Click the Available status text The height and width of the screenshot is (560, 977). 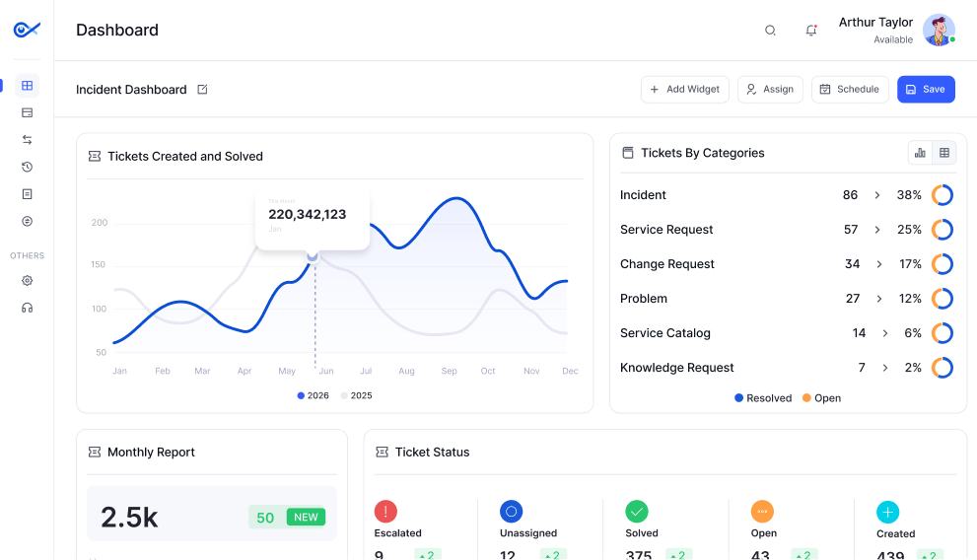[893, 39]
